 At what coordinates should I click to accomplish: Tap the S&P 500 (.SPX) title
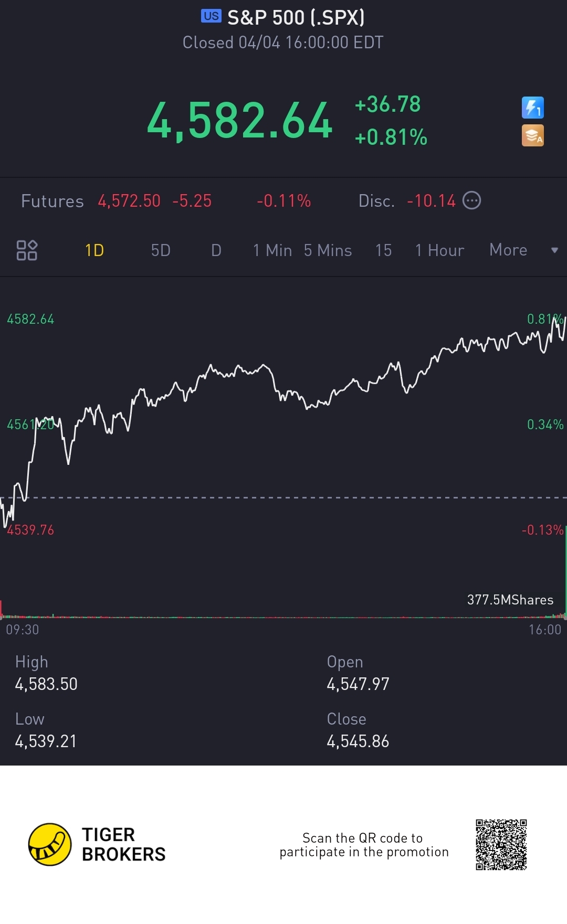click(x=296, y=17)
